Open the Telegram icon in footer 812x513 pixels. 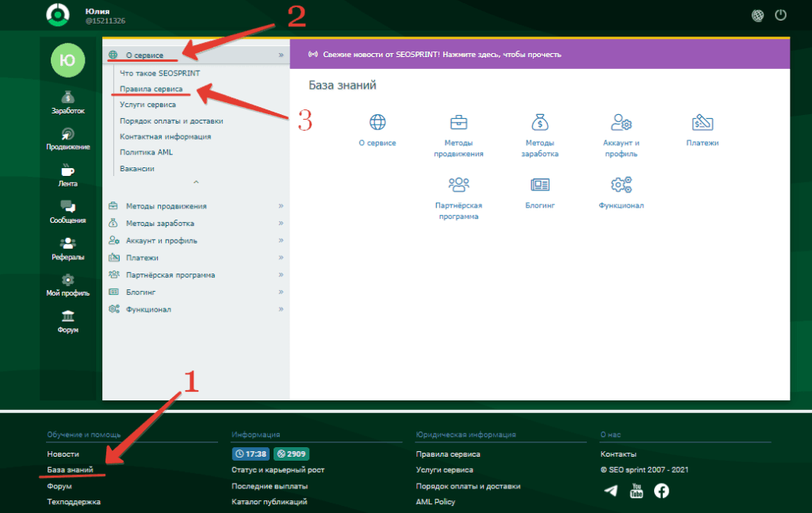611,490
